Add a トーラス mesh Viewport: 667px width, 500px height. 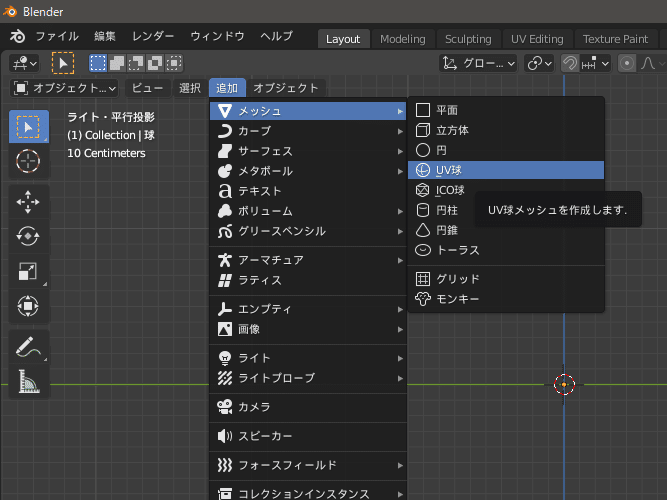coord(506,250)
